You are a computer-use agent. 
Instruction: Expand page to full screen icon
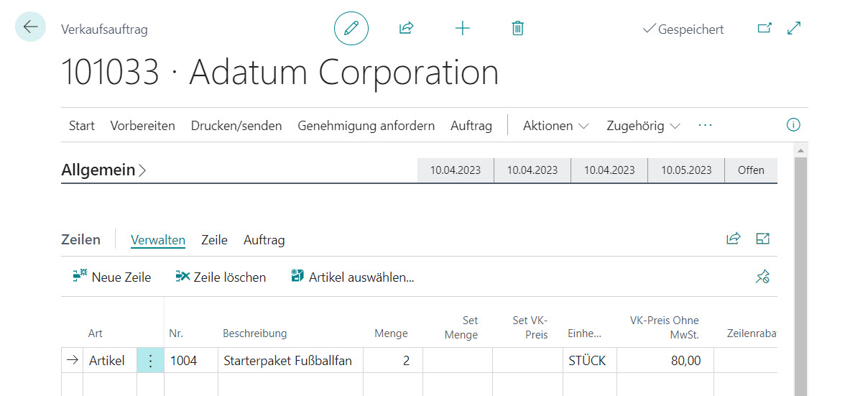coord(794,29)
